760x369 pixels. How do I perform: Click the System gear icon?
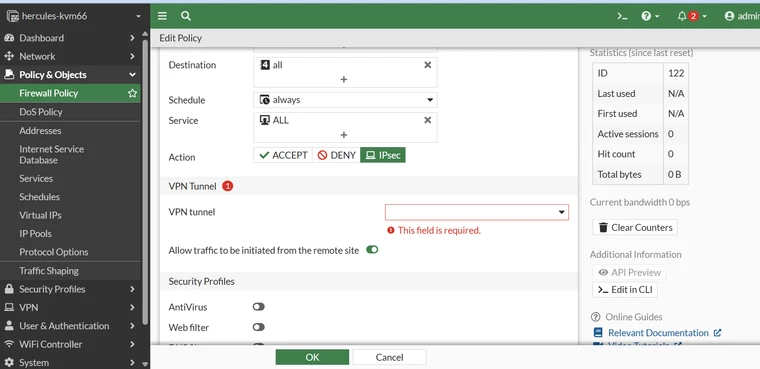coord(9,363)
